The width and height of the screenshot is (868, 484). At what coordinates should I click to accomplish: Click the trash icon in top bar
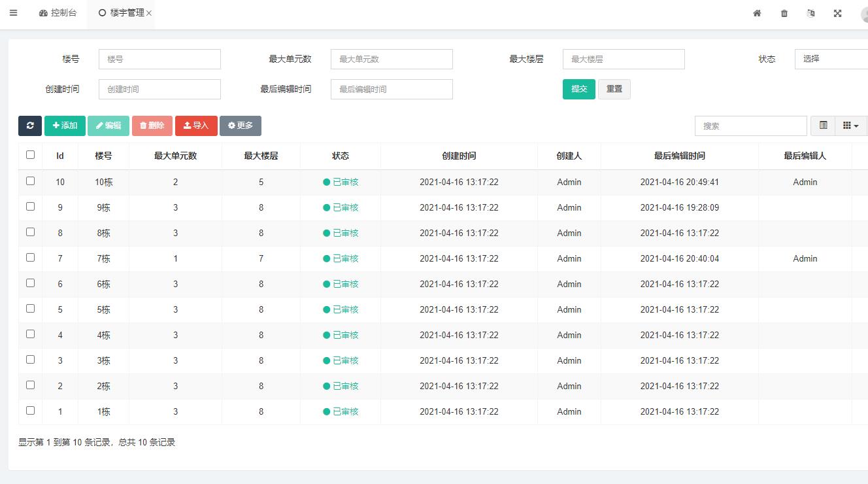(x=784, y=13)
